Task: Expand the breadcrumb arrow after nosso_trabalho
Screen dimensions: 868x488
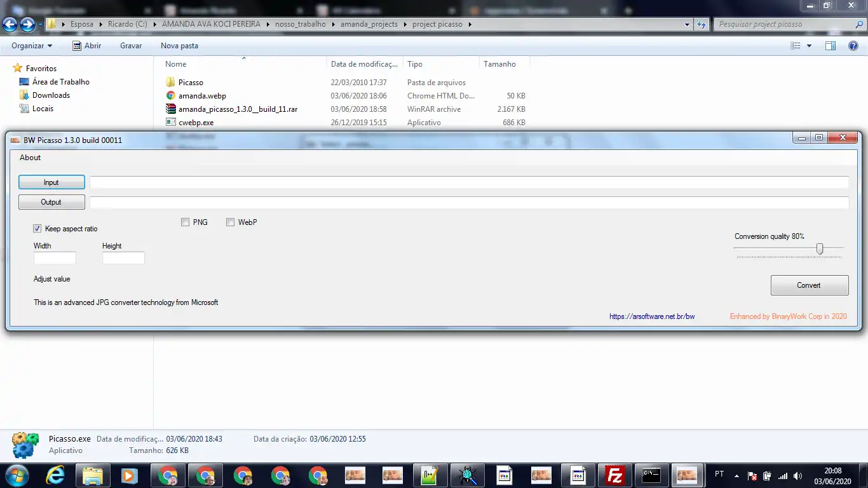Action: click(332, 24)
